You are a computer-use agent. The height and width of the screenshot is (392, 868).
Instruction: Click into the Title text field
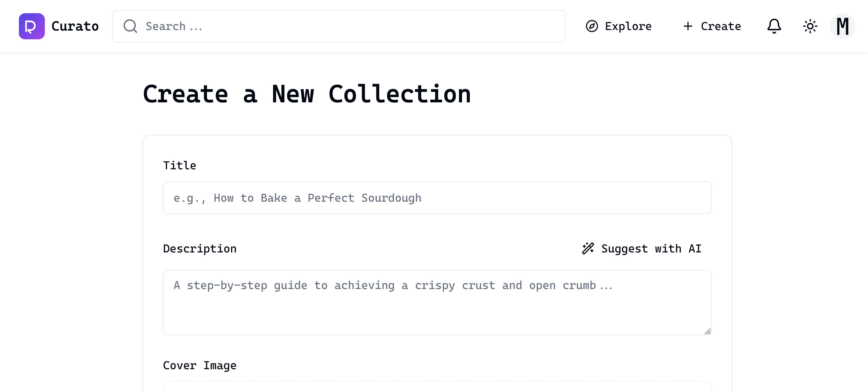(x=437, y=198)
